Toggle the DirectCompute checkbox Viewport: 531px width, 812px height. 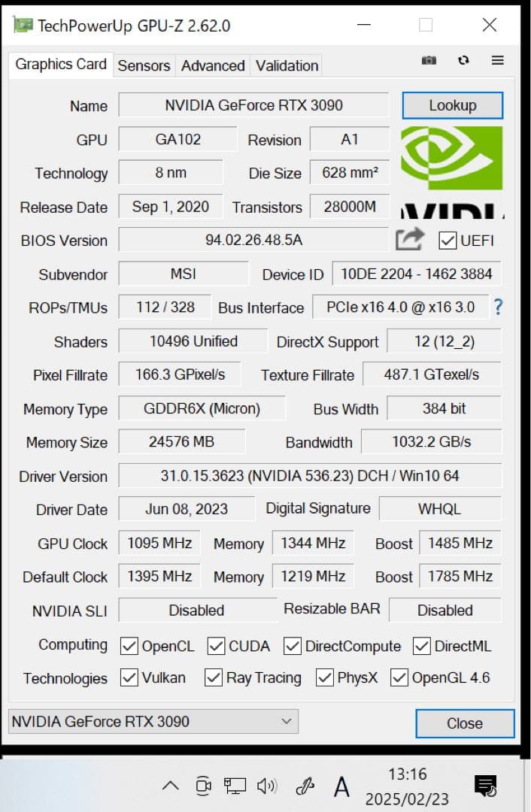coord(292,647)
